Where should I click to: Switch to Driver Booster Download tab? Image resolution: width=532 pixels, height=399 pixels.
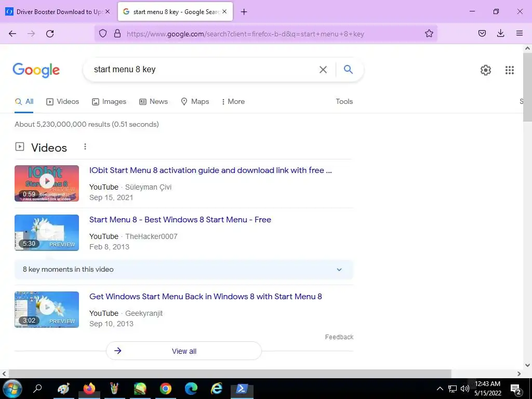58,11
